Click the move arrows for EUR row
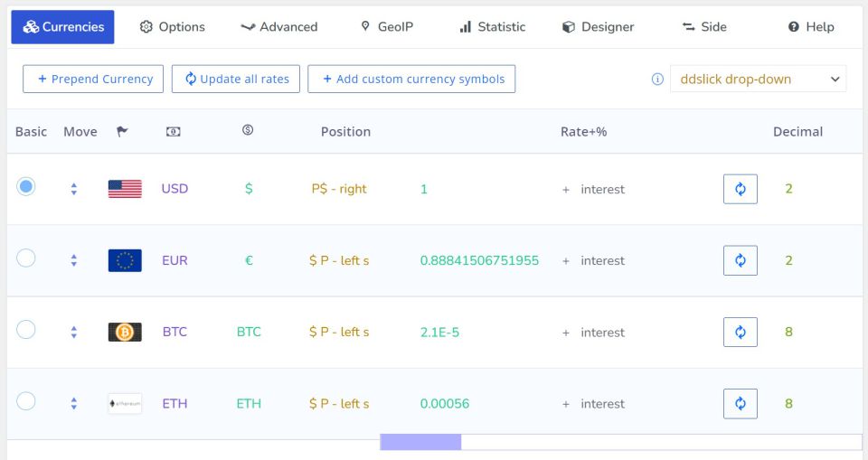Viewport: 868px width, 460px height. (74, 260)
